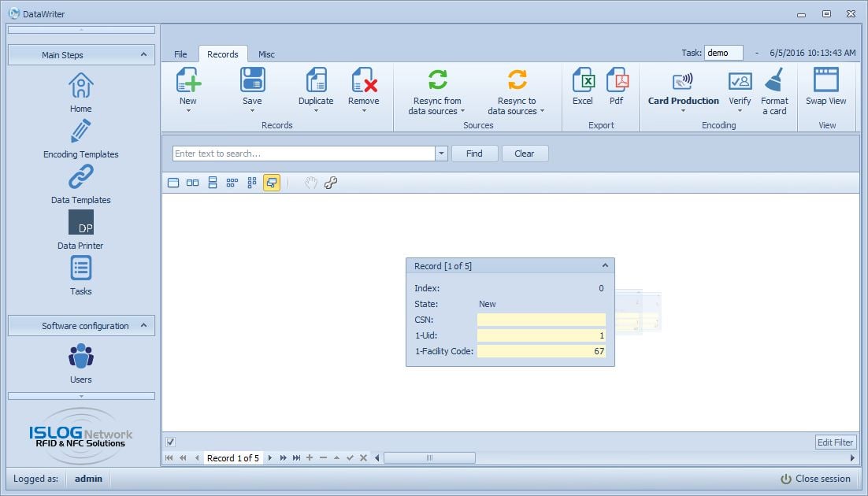This screenshot has height=496, width=868.
Task: Select the Card Production encoding tool
Action: 682,89
